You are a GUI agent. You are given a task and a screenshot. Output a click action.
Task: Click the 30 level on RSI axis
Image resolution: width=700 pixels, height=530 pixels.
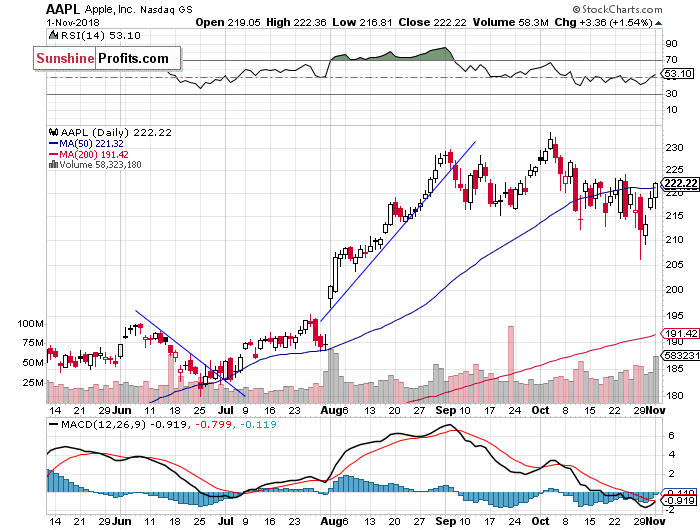pyautogui.click(x=671, y=94)
